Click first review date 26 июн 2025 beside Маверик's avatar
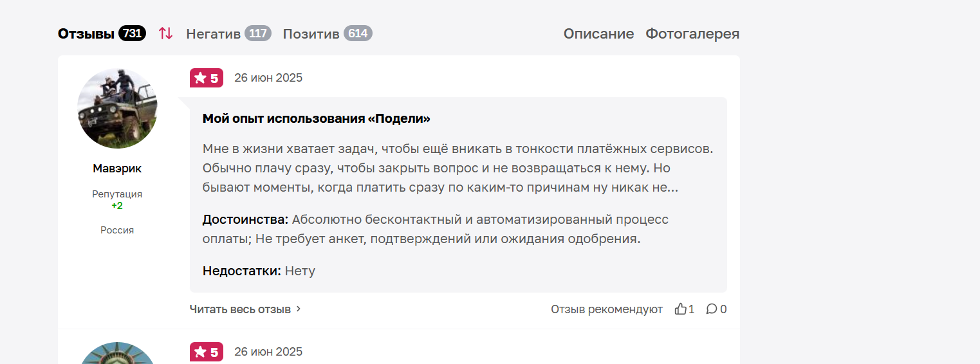Image resolution: width=980 pixels, height=364 pixels. tap(268, 78)
